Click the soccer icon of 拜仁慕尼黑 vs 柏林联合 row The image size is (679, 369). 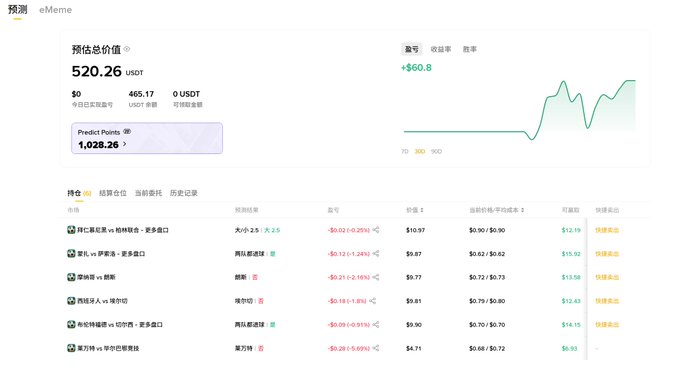pyautogui.click(x=71, y=230)
